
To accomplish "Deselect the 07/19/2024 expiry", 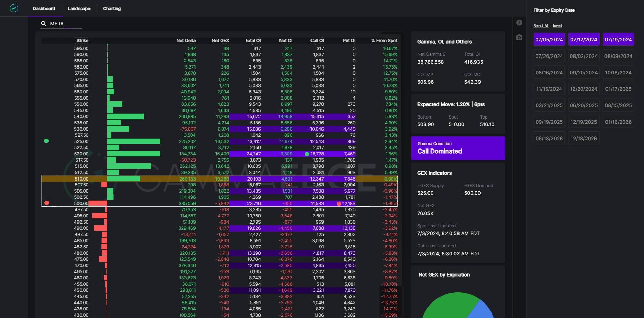I will pyautogui.click(x=618, y=39).
